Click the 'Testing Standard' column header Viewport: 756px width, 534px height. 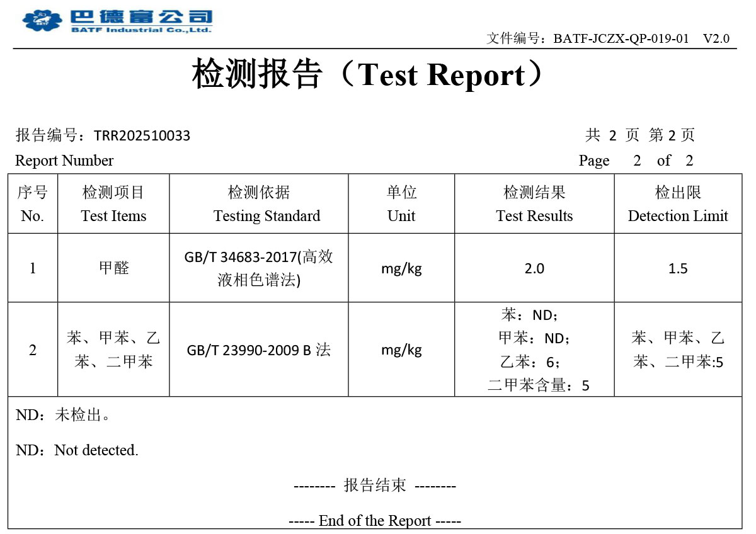tap(266, 216)
